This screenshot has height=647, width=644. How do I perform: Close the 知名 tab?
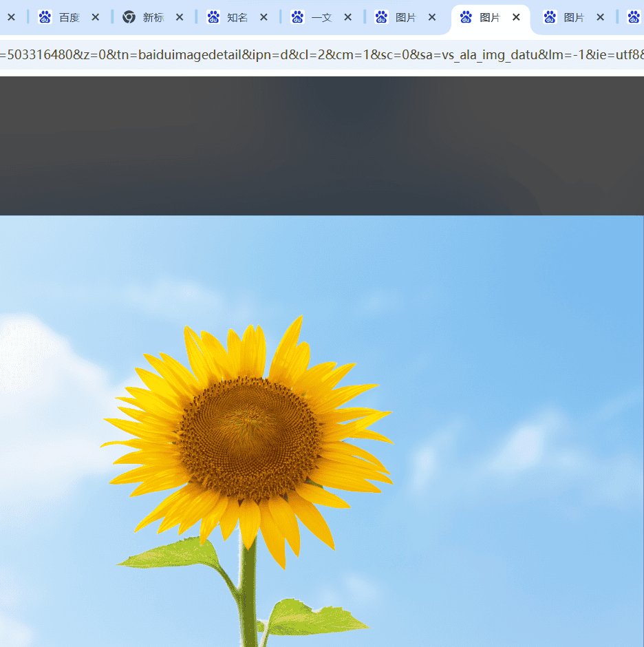(264, 17)
